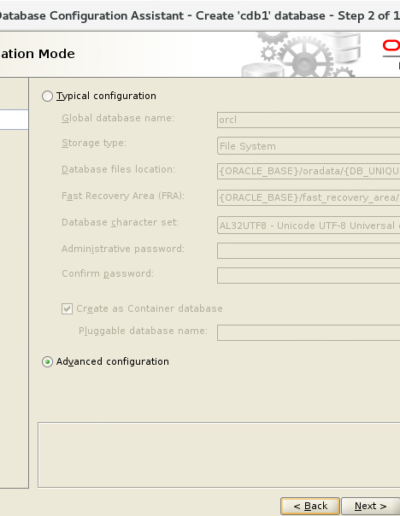Click the Administrative password label
The height and width of the screenshot is (516, 400).
[123, 249]
